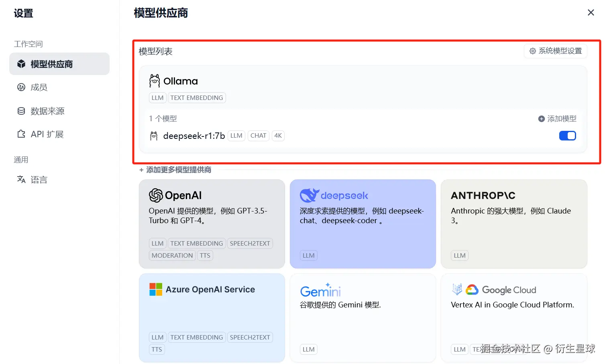Select the Gemini provider card

pos(363,318)
